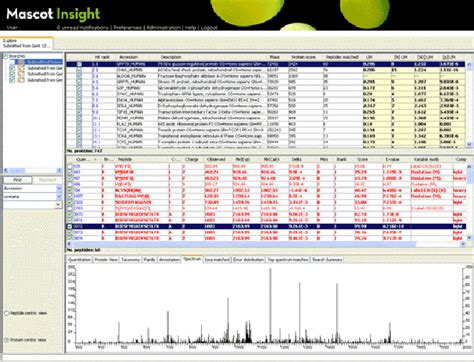474x362 pixels.
Task: Click the left panel's right scroll arrow
Action: pyautogui.click(x=59, y=170)
